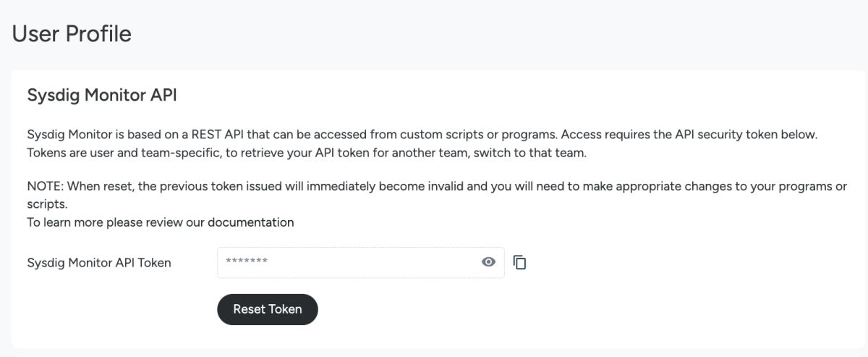Copy the API token to clipboard
This screenshot has height=357, width=868.
point(519,262)
